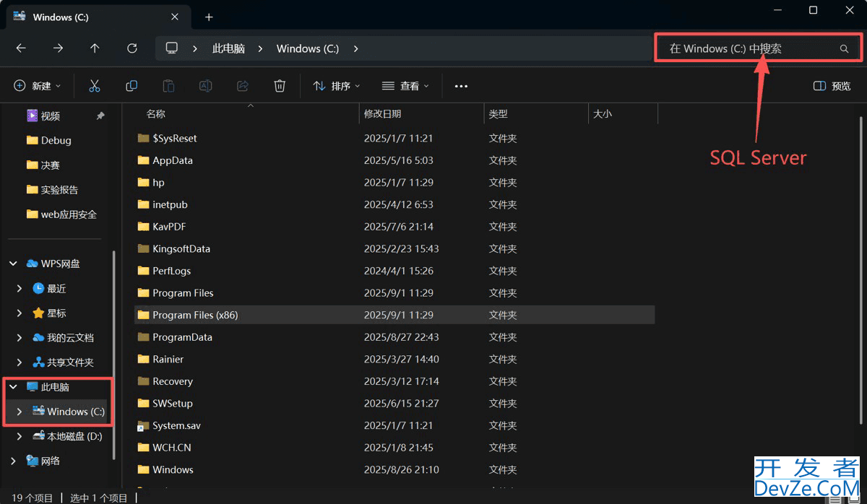
Task: Open the see-more ... menu
Action: [461, 85]
